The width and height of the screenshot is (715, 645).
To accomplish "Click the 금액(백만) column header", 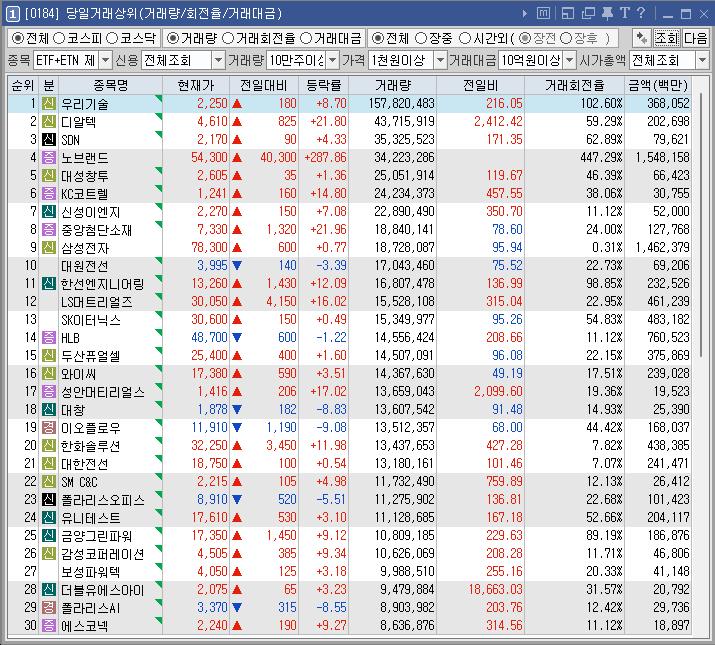I will 658,85.
